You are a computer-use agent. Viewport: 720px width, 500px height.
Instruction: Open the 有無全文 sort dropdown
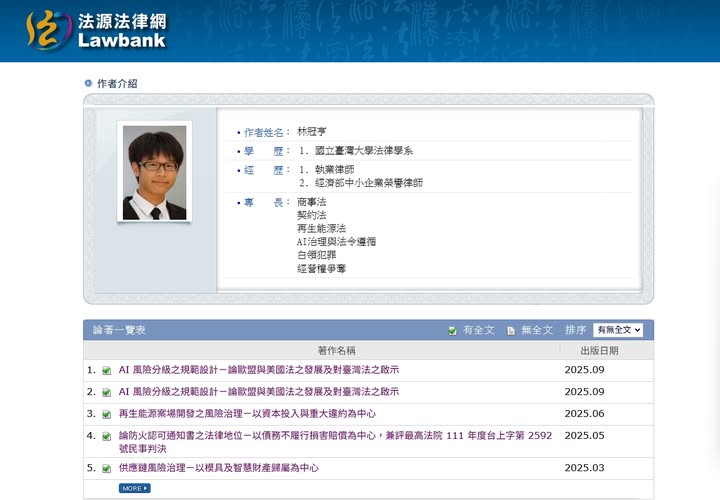(x=617, y=330)
